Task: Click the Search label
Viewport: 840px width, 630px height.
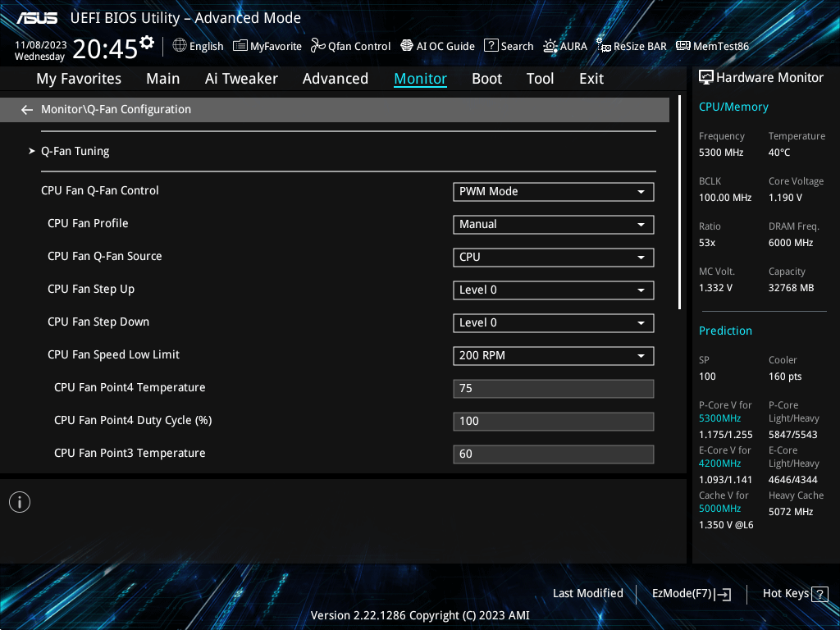Action: pos(517,46)
